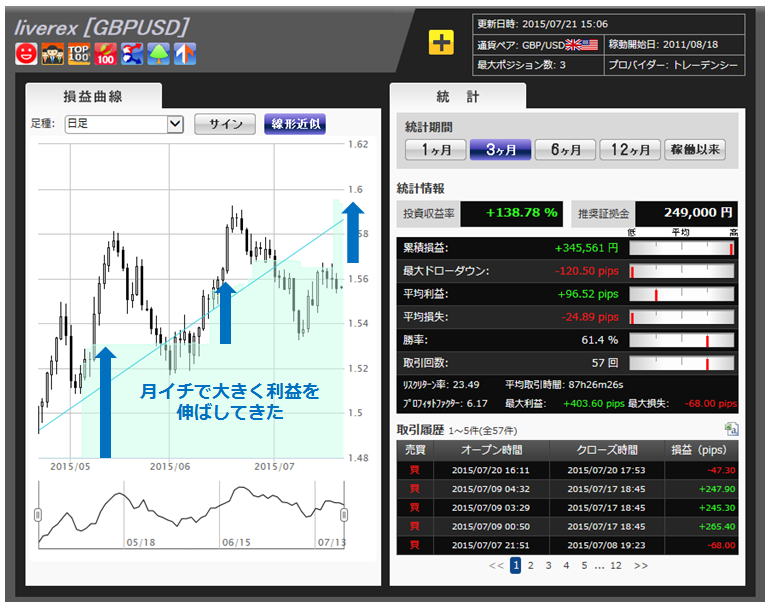The width and height of the screenshot is (774, 612).
Task: Select the 稼働以来 statistics period
Action: 695,150
